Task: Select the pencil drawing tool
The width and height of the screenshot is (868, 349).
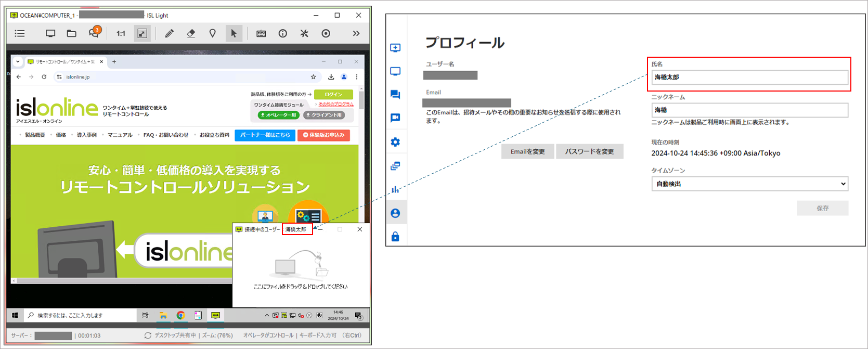Action: point(169,33)
